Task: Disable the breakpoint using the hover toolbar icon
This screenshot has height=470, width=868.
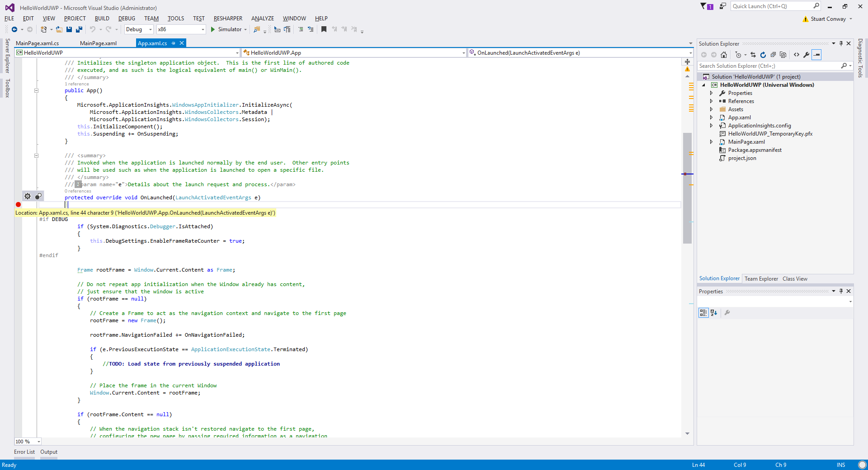Action: coord(38,196)
